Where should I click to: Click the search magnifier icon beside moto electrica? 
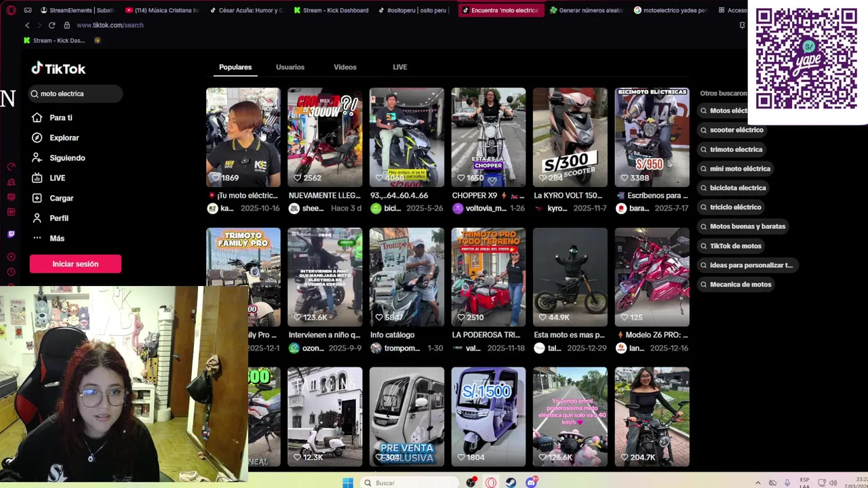pyautogui.click(x=35, y=94)
